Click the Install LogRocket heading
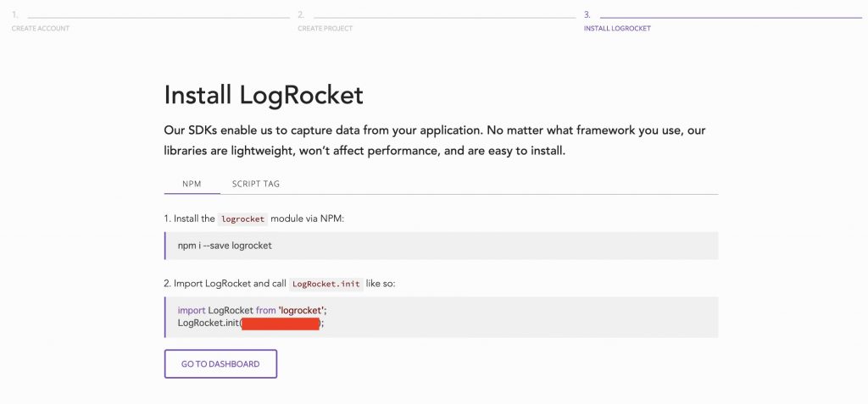 tap(264, 95)
